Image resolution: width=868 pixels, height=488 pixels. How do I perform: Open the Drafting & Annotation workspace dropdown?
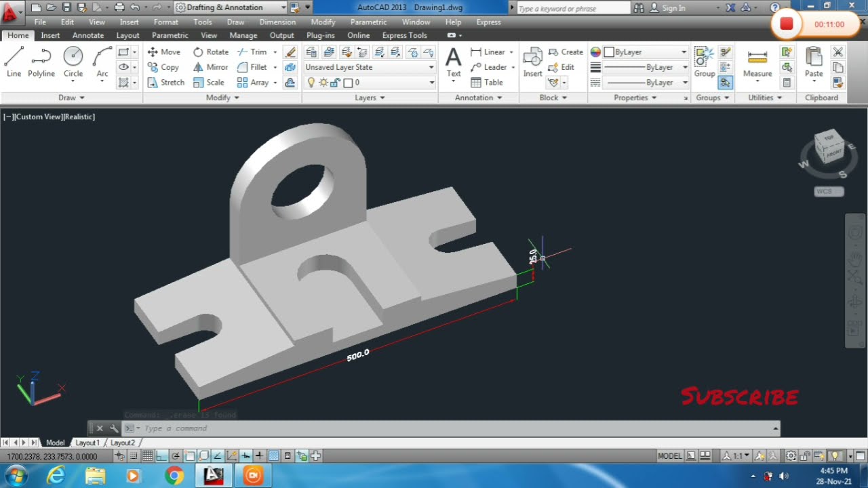coord(231,7)
